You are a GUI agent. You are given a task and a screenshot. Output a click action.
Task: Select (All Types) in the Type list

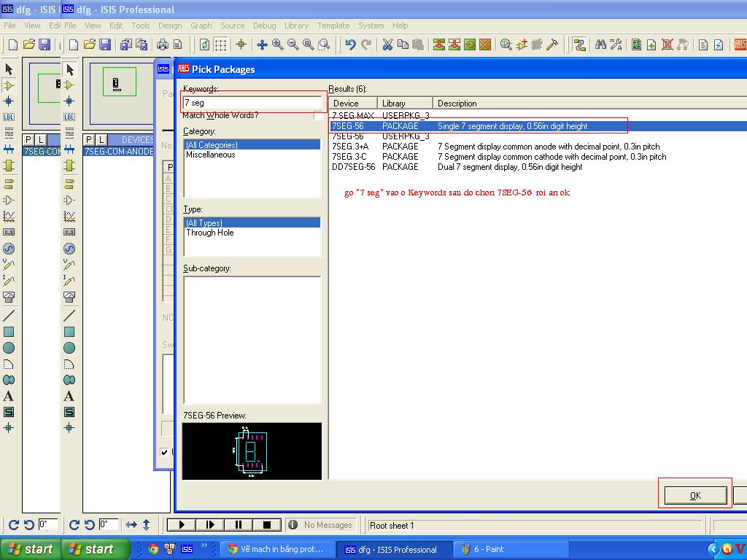252,223
